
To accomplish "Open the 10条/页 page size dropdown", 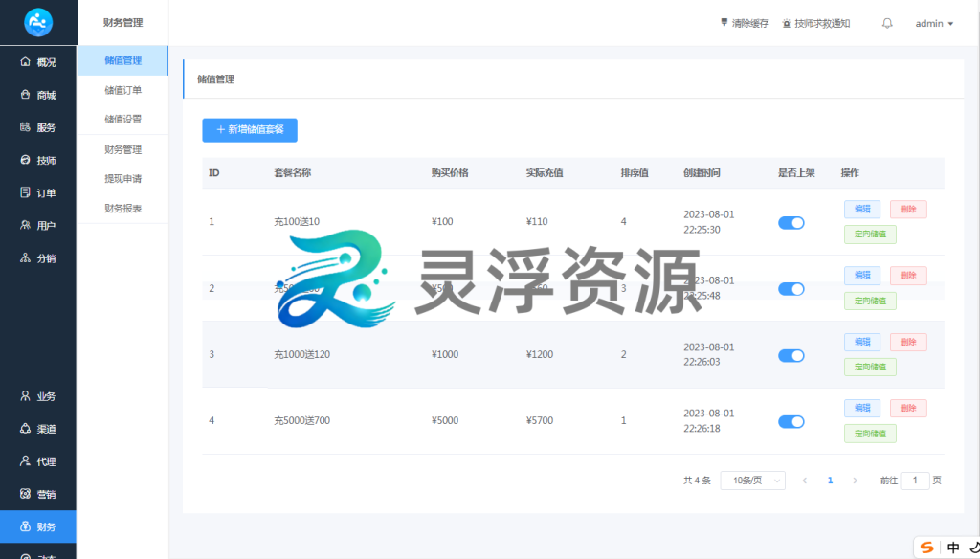I will point(752,481).
